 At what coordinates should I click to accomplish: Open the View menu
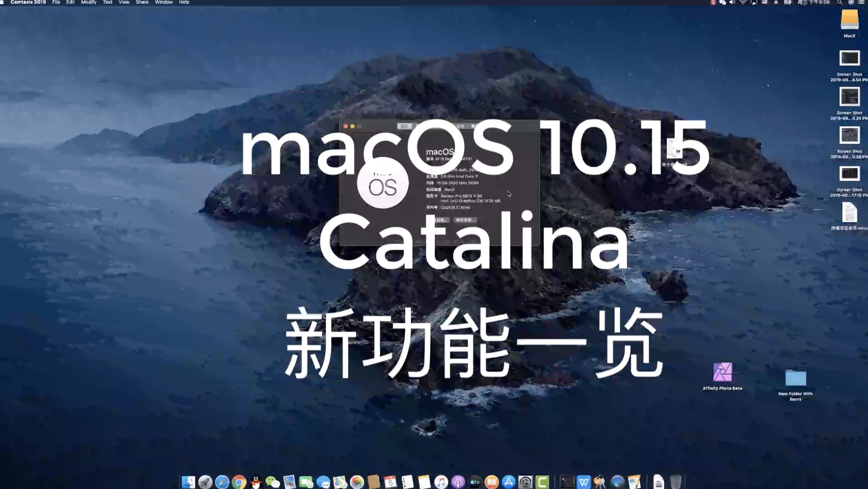click(x=124, y=2)
